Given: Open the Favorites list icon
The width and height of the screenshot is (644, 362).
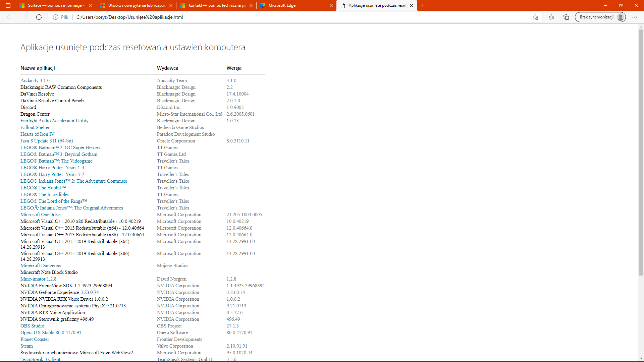Looking at the screenshot, I should (551, 17).
